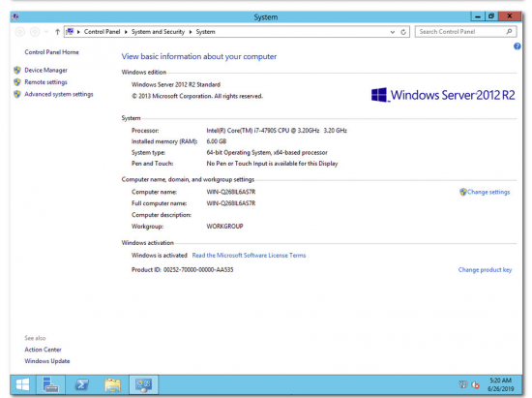Close the System window
This screenshot has width=532, height=398.
coord(510,15)
